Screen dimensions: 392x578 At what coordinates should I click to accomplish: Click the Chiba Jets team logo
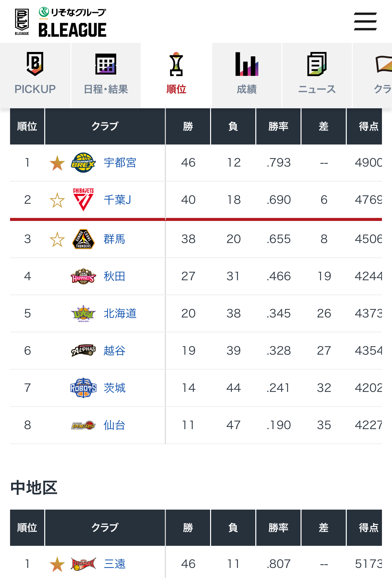83,200
